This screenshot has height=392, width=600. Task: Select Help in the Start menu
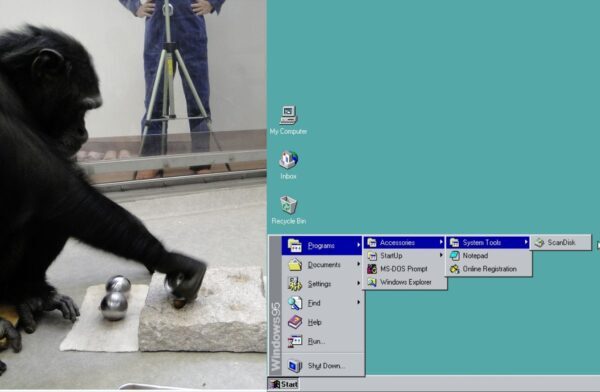[322, 322]
